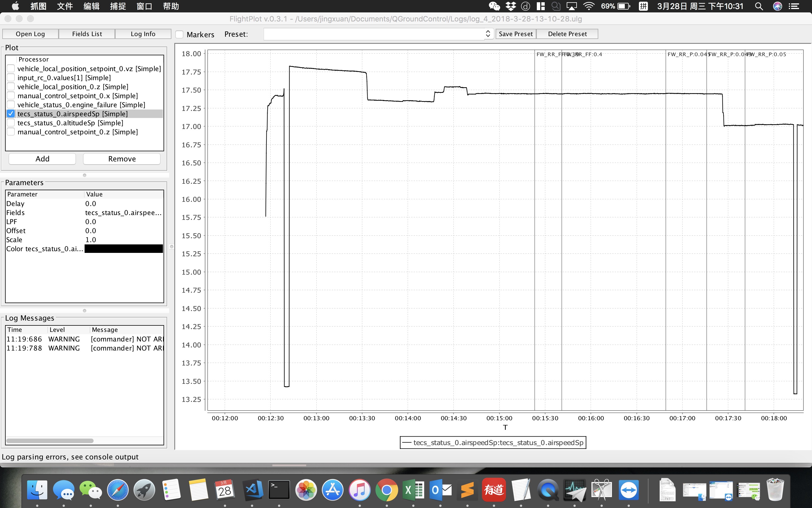
Task: Open the Preset dropdown arrows
Action: point(488,34)
